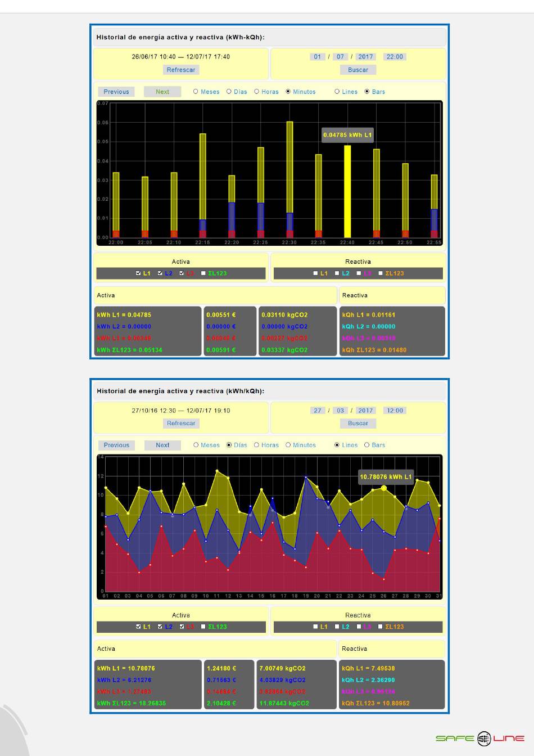Toggle Activa L3 checkbox in bottom panel
Image resolution: width=534 pixels, height=756 pixels.
coord(182,627)
